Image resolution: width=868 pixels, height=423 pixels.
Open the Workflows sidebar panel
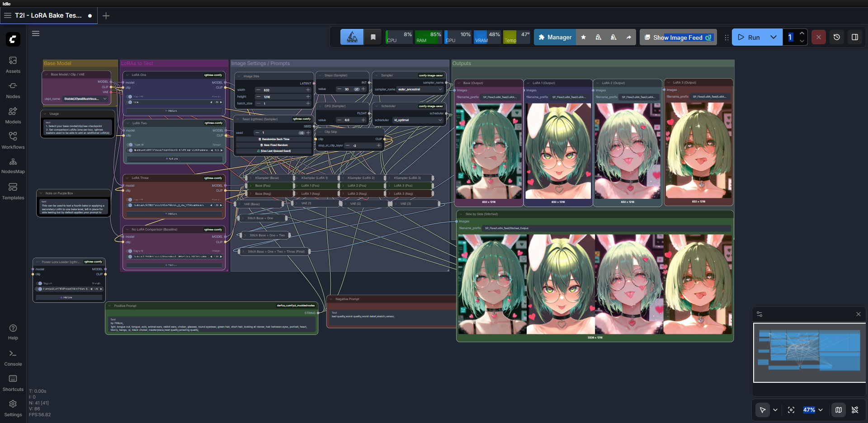click(13, 141)
